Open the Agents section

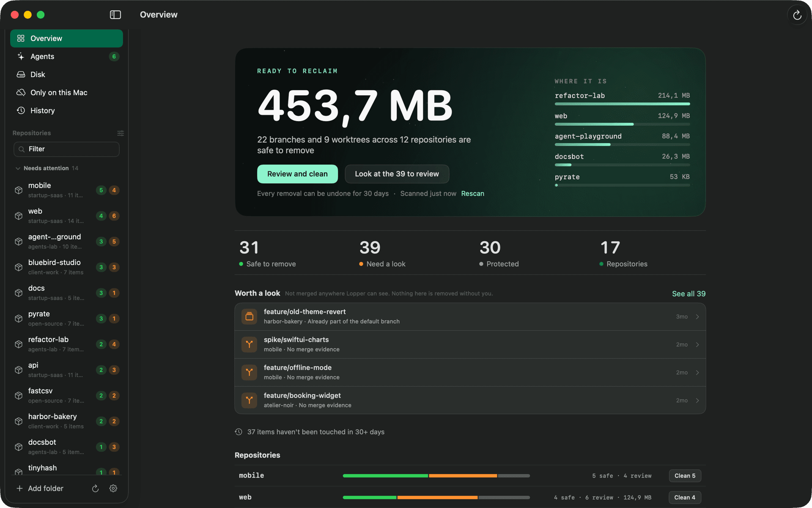tap(66, 56)
